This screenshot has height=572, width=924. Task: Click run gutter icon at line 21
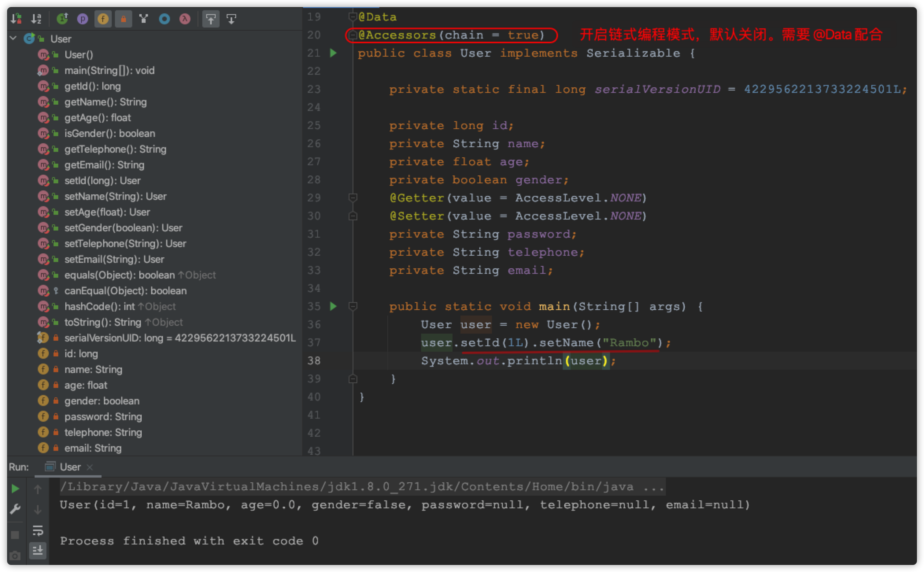click(x=333, y=53)
